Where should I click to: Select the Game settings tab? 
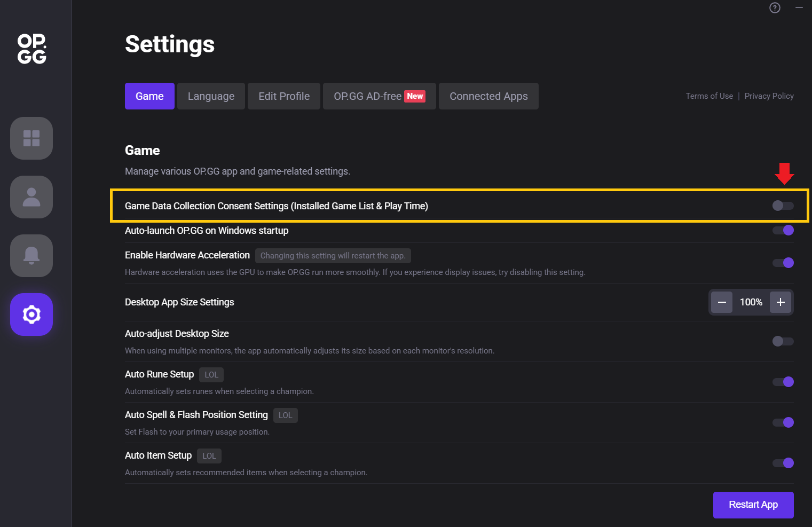coord(149,96)
